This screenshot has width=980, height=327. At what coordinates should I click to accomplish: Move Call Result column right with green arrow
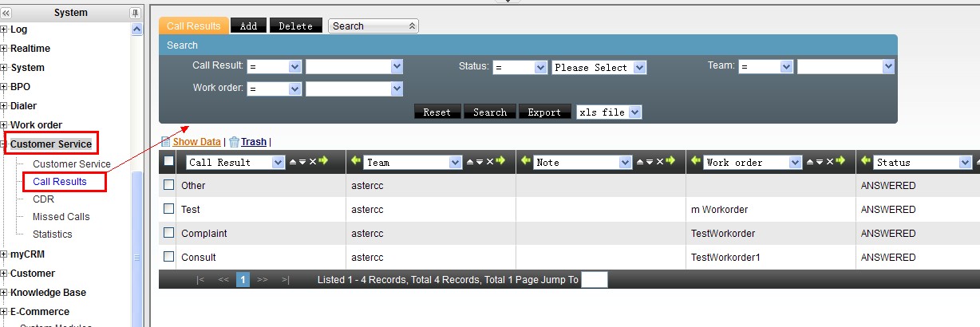point(323,162)
